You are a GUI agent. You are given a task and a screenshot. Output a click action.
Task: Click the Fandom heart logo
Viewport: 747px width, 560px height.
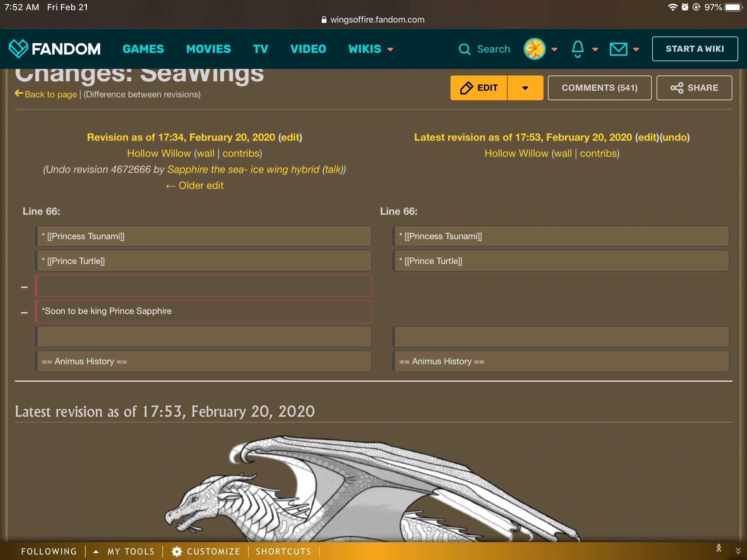click(x=18, y=48)
